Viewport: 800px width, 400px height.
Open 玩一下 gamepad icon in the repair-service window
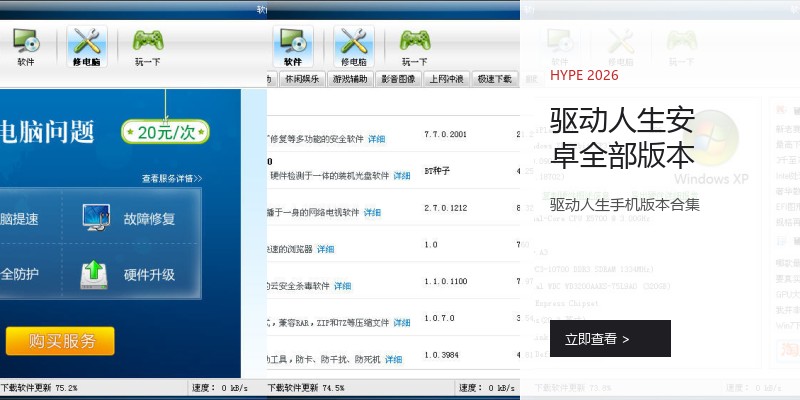coord(147,46)
